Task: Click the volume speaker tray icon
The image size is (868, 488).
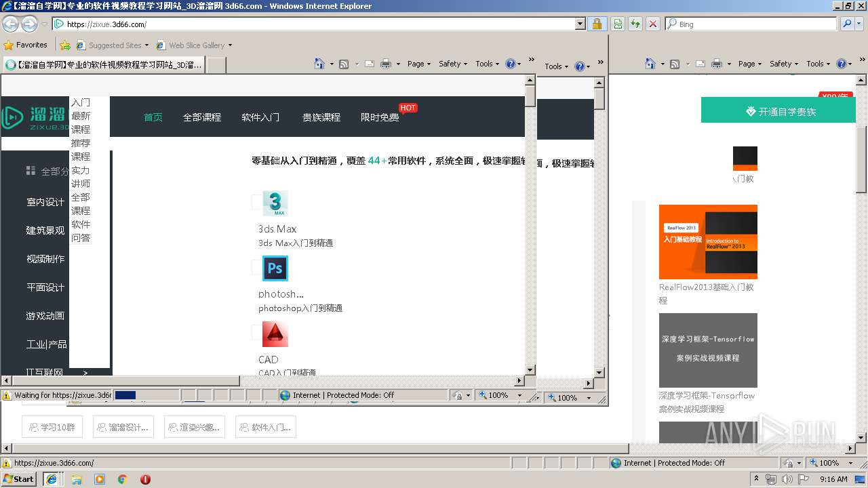Action: tap(786, 479)
